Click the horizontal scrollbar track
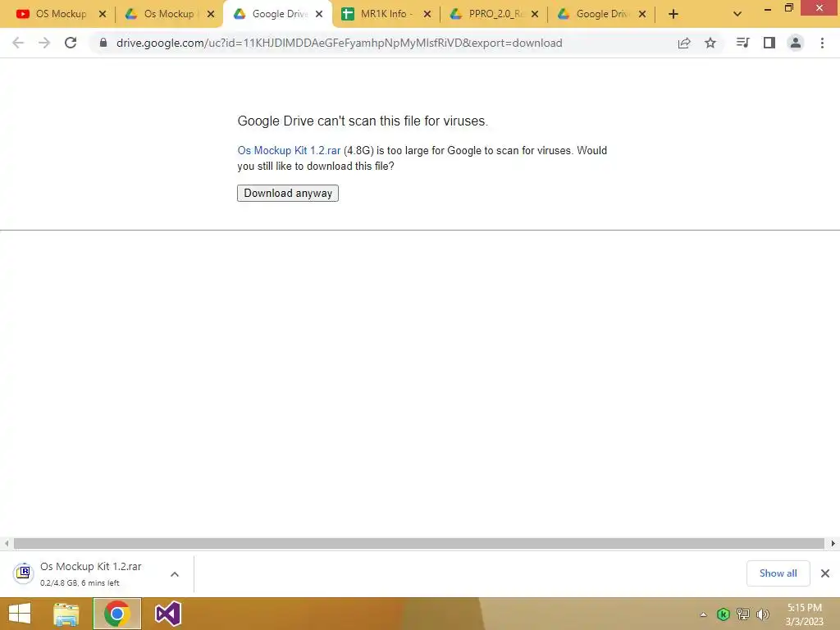Viewport: 840px width, 630px height. click(418, 543)
